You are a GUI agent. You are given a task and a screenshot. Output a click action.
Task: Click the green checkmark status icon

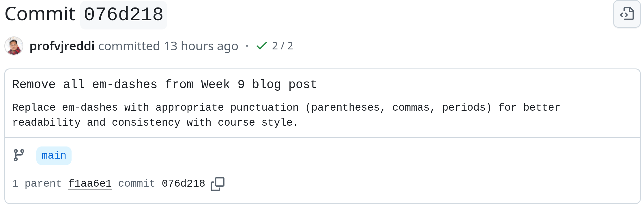pos(261,46)
